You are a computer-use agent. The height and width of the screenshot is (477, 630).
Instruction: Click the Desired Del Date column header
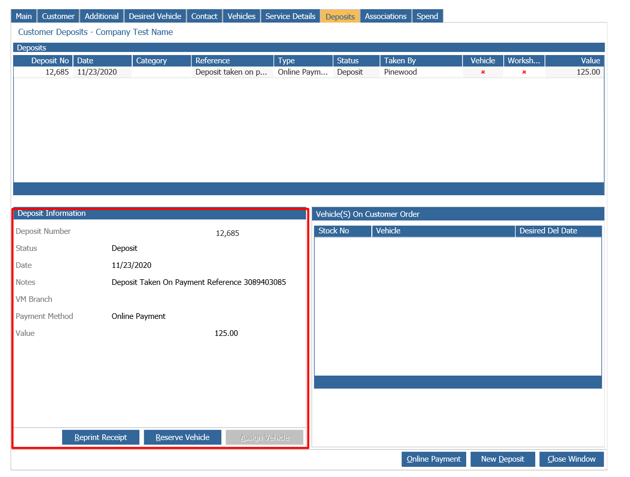point(558,231)
